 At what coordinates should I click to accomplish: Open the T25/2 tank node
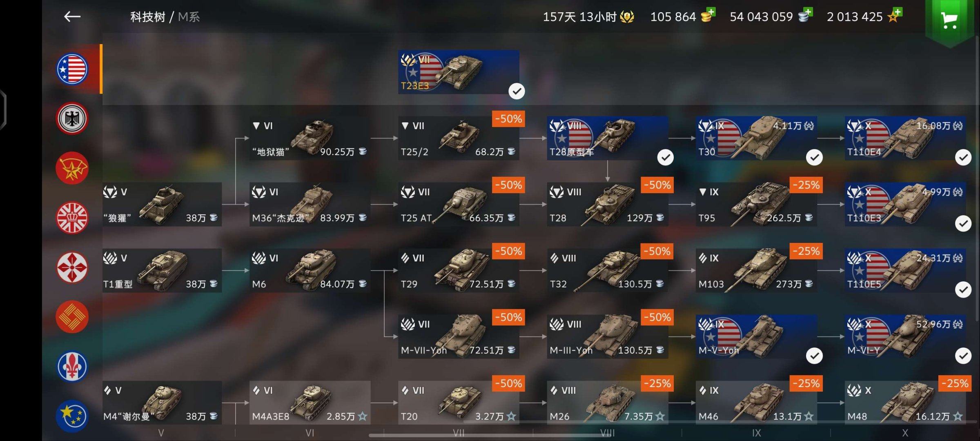tap(459, 138)
